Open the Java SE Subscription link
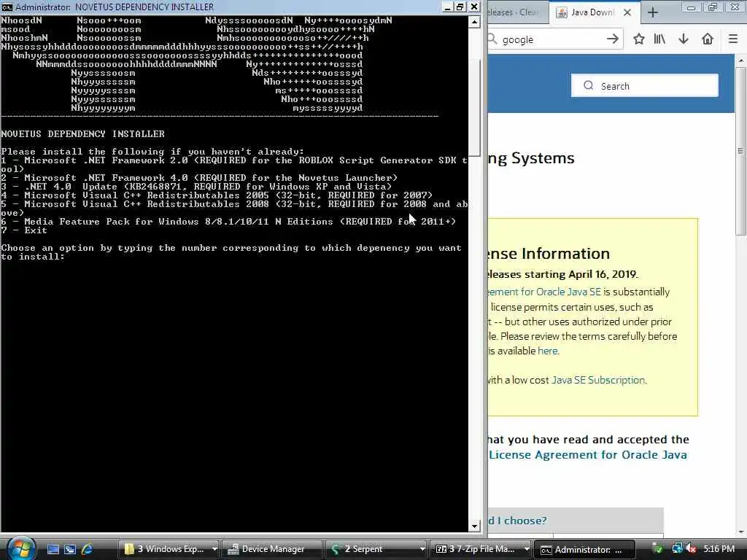The image size is (747, 560). point(598,380)
